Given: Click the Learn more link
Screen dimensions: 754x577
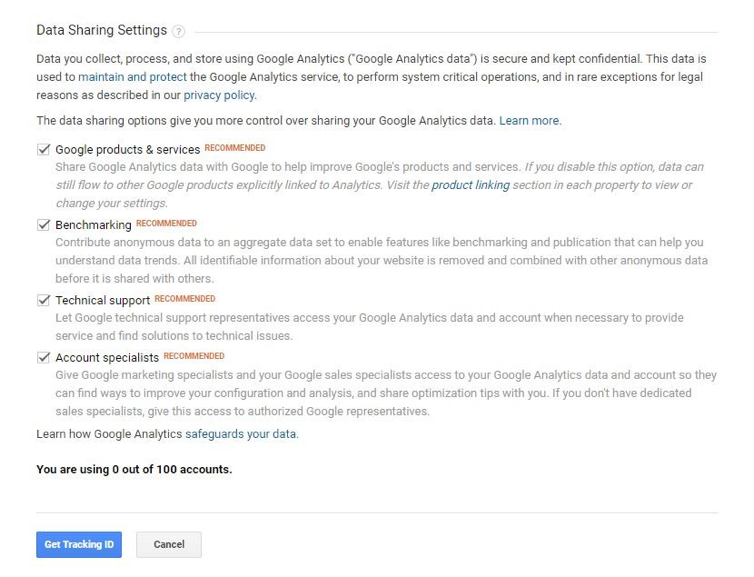Looking at the screenshot, I should point(530,121).
